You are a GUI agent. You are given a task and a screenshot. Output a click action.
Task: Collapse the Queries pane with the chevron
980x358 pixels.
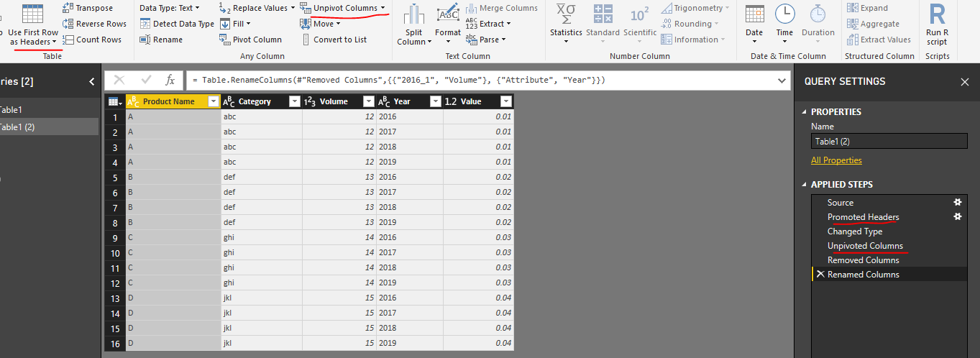click(91, 82)
